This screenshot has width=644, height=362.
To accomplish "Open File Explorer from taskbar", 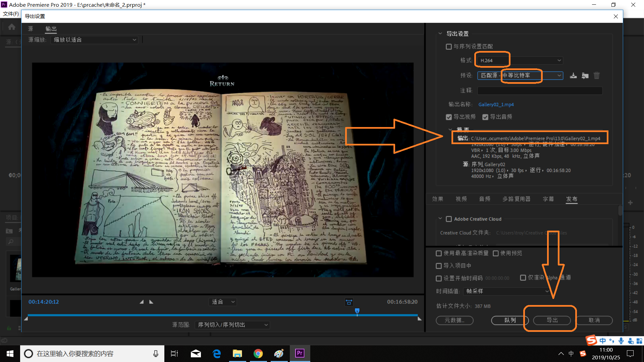I will [237, 354].
